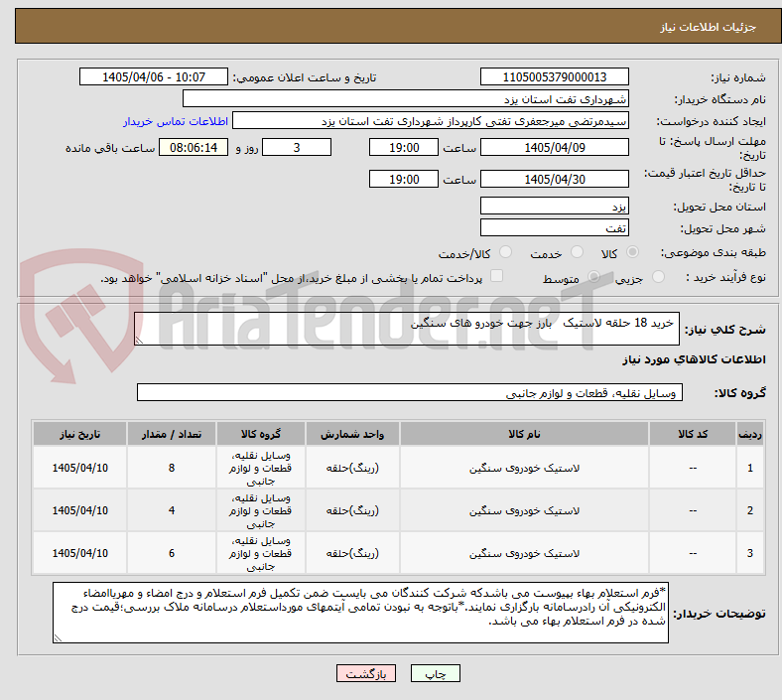The height and width of the screenshot is (700, 782).
Task: Open the اطلاعات تماس خریدار link
Action: pos(176,121)
